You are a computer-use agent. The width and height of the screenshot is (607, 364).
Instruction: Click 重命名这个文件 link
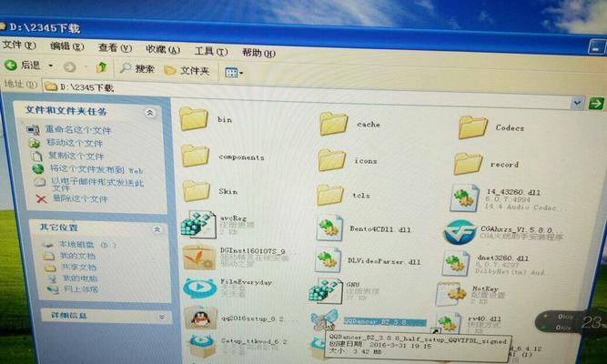tap(78, 130)
